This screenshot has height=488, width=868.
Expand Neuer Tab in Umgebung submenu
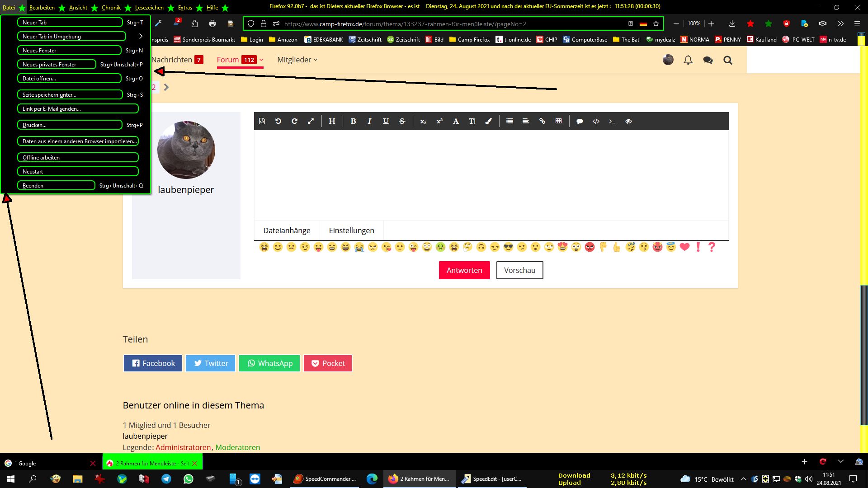141,36
